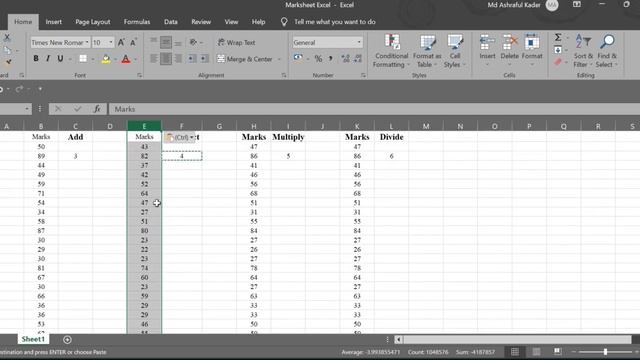This screenshot has height=360, width=640.
Task: Click Orientation icon
Action: pos(193,42)
